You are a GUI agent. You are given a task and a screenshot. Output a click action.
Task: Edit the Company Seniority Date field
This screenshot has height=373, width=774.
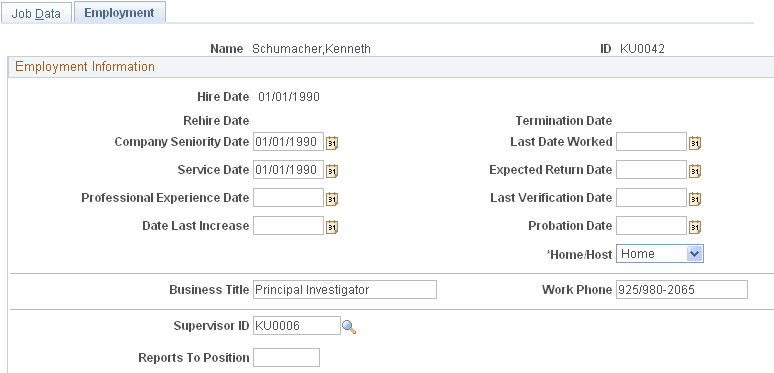pos(288,142)
